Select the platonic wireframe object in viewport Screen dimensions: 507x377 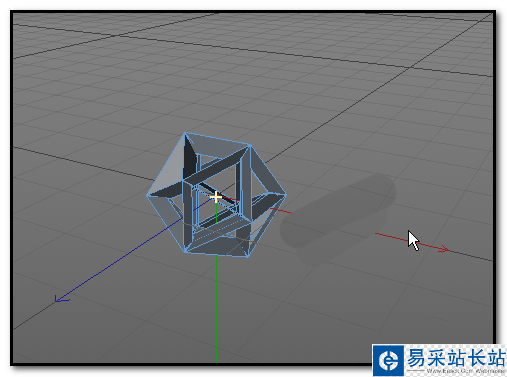[216, 195]
